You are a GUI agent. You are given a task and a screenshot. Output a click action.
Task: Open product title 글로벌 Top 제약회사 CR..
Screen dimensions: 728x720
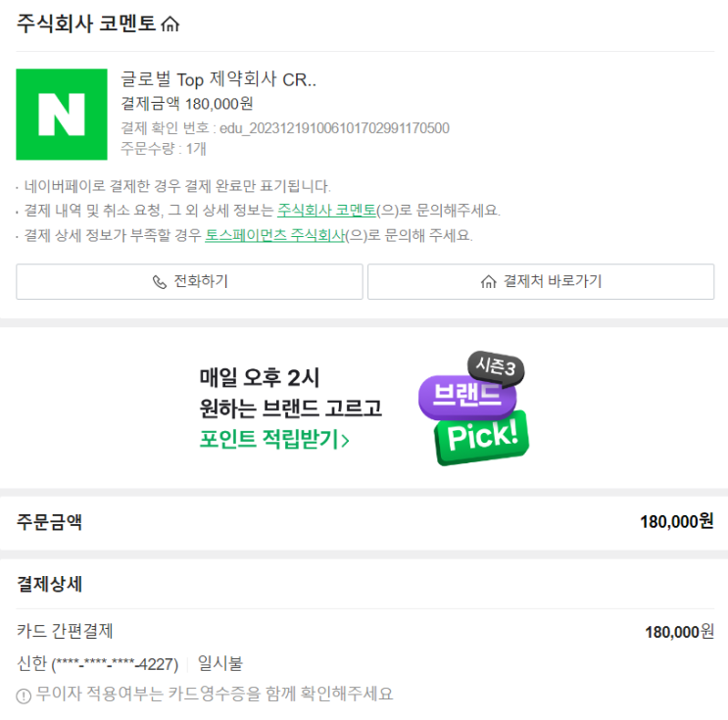pyautogui.click(x=218, y=80)
